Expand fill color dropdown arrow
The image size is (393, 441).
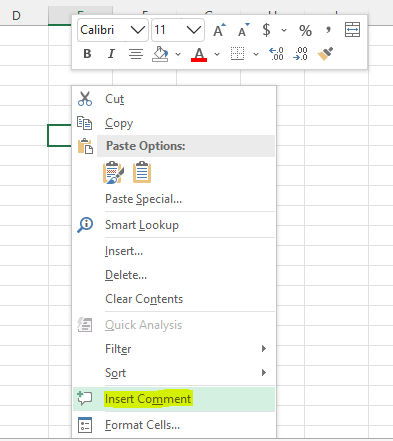(x=178, y=54)
